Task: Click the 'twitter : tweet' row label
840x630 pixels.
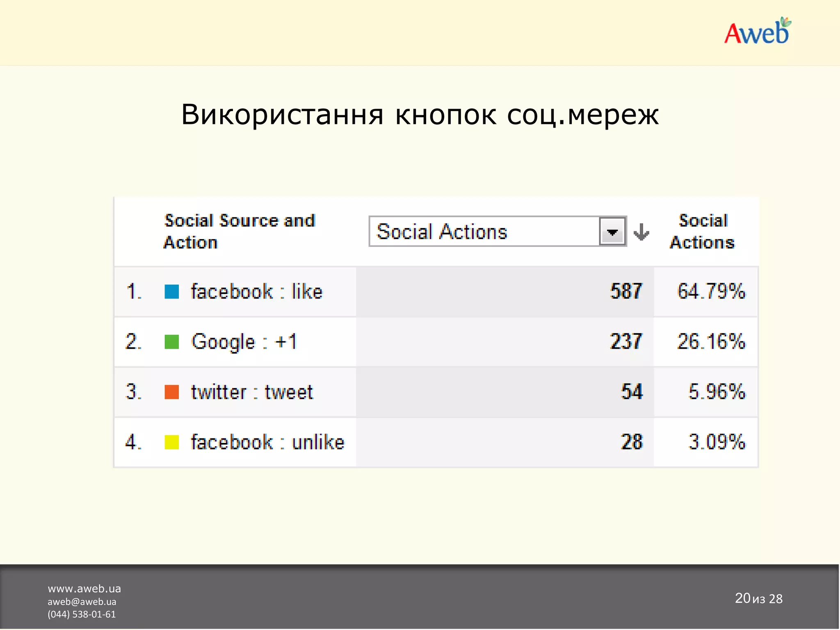Action: tap(252, 392)
